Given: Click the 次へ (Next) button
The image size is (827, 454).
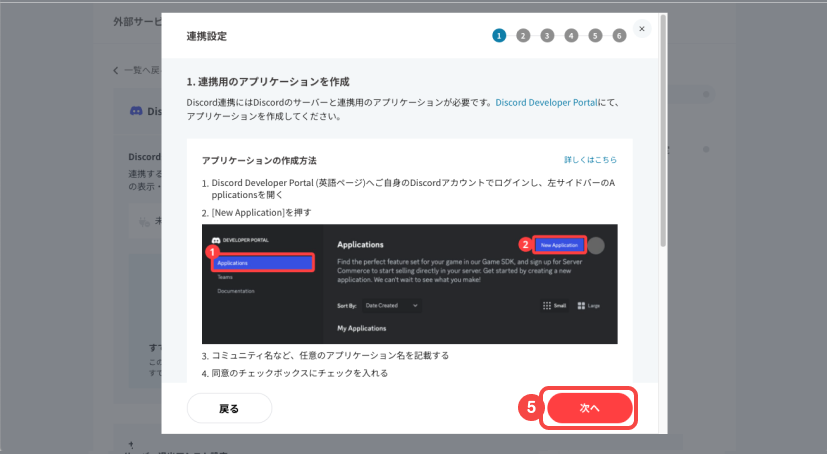Looking at the screenshot, I should tap(588, 408).
